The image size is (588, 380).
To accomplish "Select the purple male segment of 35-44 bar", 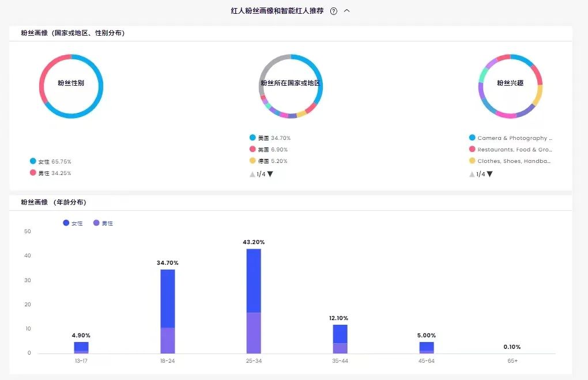I will click(340, 348).
